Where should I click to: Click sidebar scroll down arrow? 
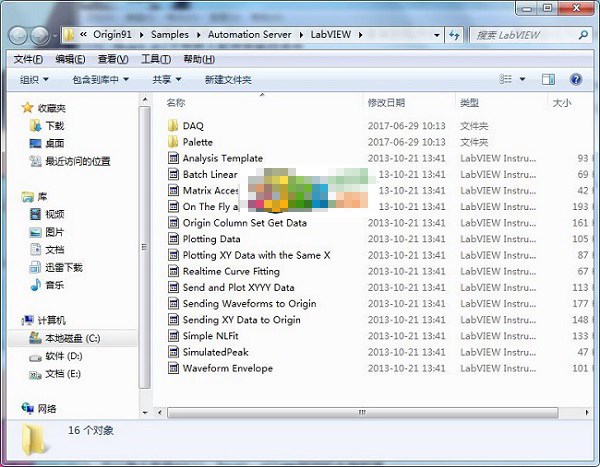(145, 413)
